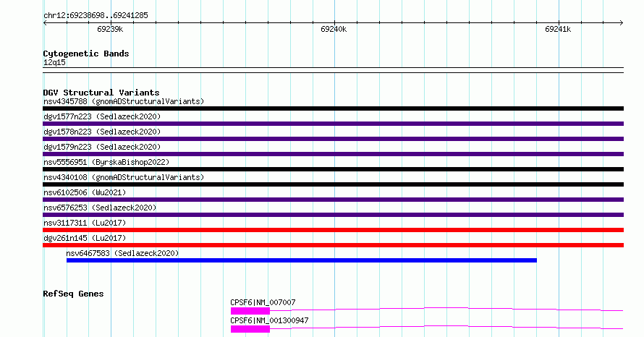Click the 69240k ruler tick label
The width and height of the screenshot is (644, 337).
click(334, 30)
